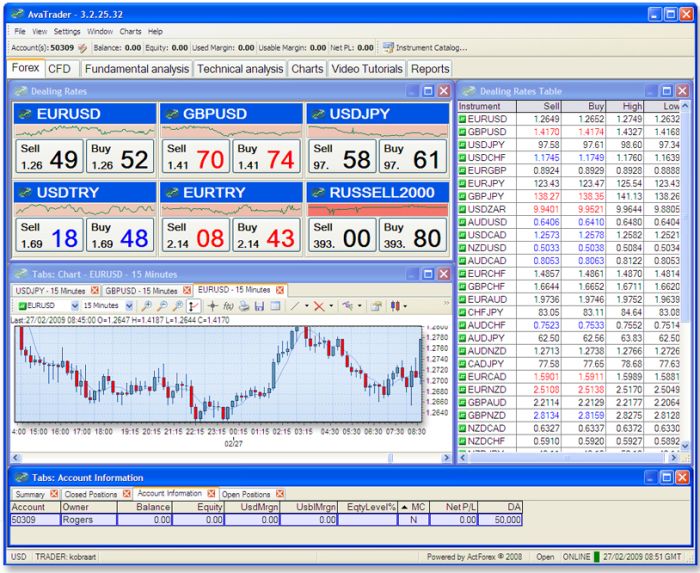Click GBPUSD Sell 1.4170 button
The image size is (700, 573).
[196, 156]
